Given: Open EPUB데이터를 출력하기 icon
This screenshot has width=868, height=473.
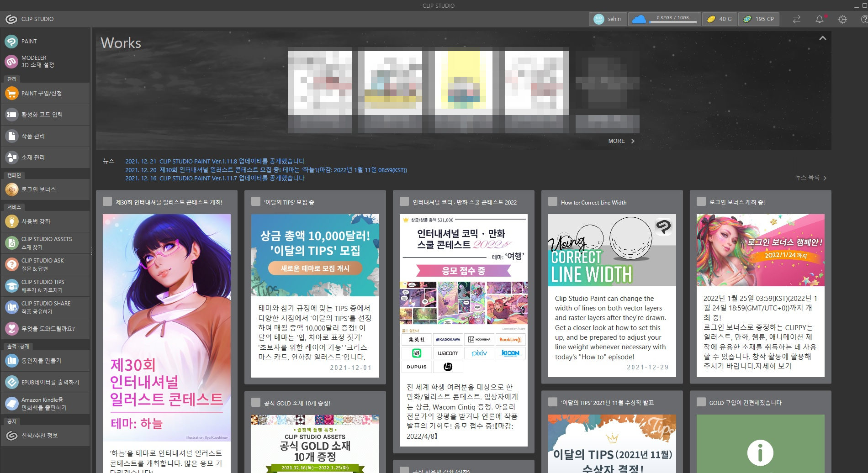Looking at the screenshot, I should pyautogui.click(x=11, y=382).
